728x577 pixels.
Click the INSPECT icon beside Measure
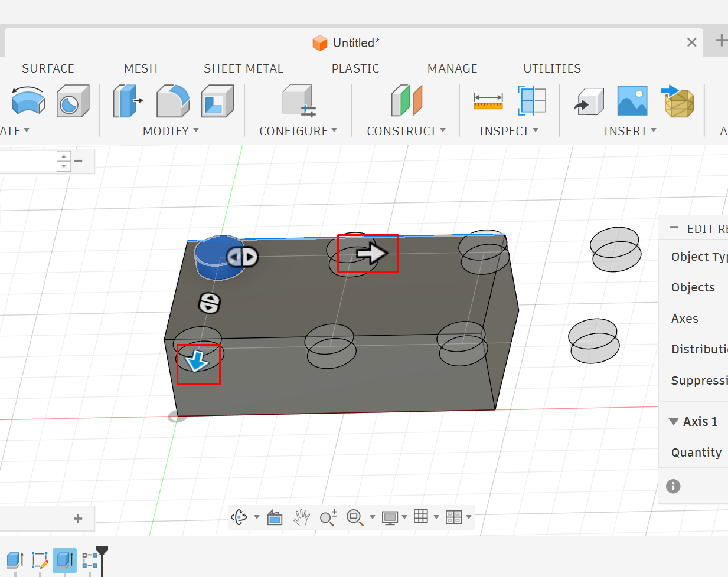[x=532, y=100]
